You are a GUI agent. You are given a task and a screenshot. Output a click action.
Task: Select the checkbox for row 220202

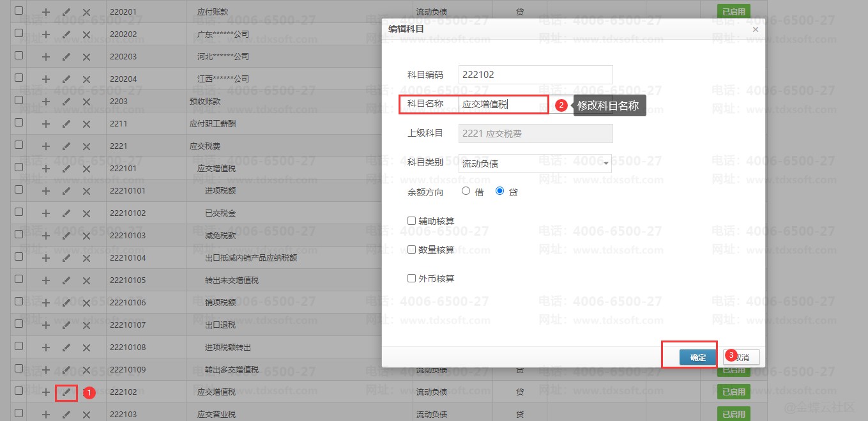[19, 33]
